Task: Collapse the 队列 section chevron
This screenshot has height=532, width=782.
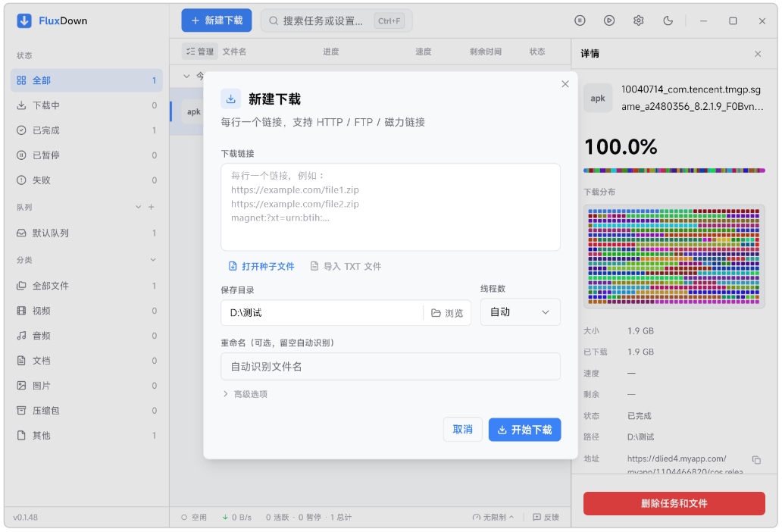Action: click(138, 207)
